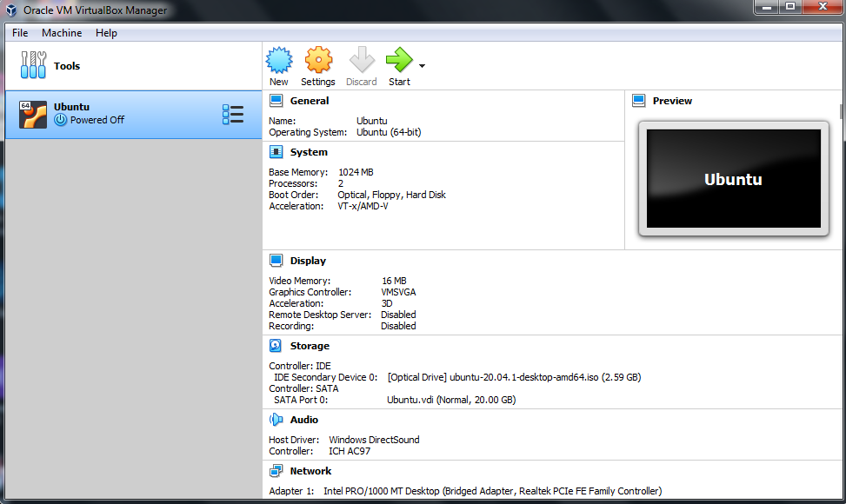
Task: Click the Ubuntu VM's 64-bit logo icon
Action: coord(33,113)
